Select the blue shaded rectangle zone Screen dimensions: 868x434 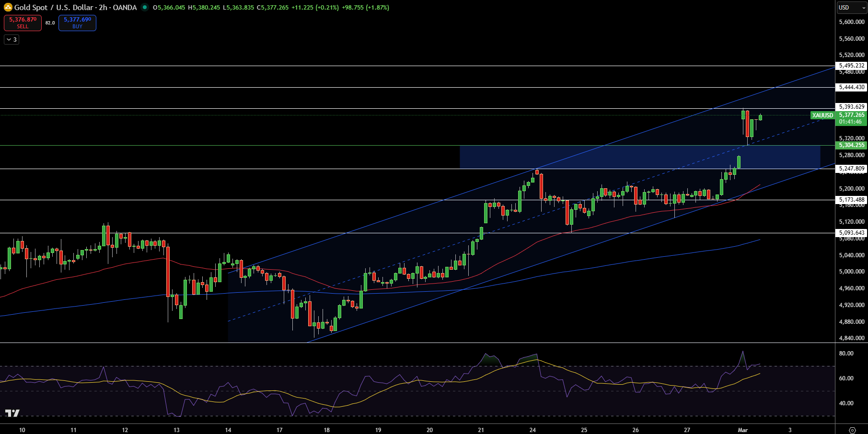tap(640, 157)
